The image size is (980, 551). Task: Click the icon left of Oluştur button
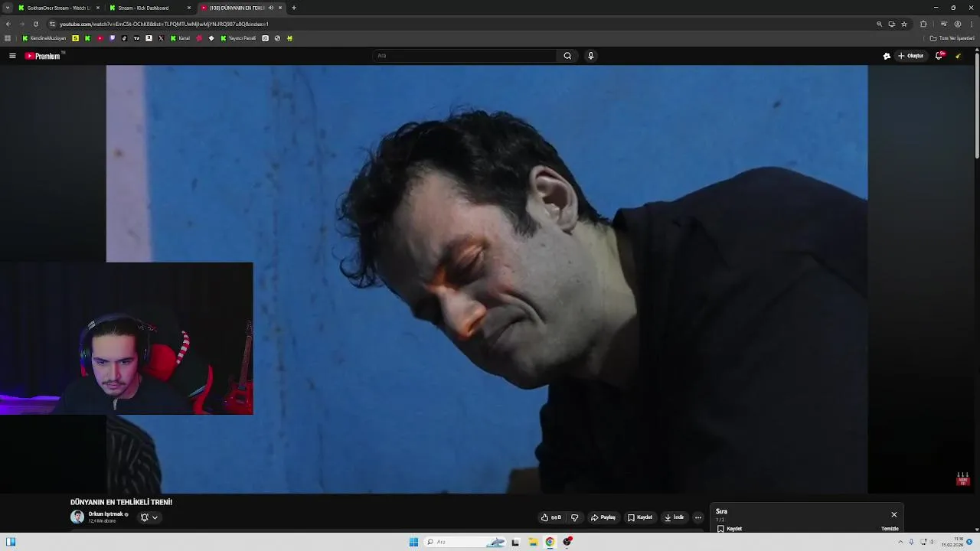(887, 56)
